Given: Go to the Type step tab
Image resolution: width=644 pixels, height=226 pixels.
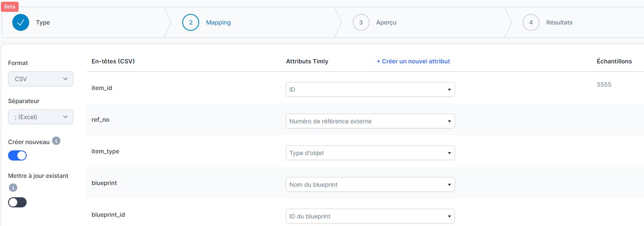Looking at the screenshot, I should (43, 23).
